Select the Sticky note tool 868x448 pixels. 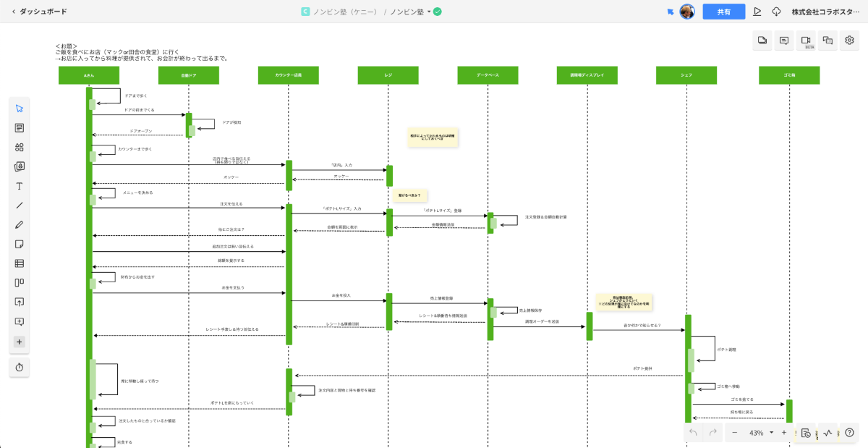click(20, 245)
